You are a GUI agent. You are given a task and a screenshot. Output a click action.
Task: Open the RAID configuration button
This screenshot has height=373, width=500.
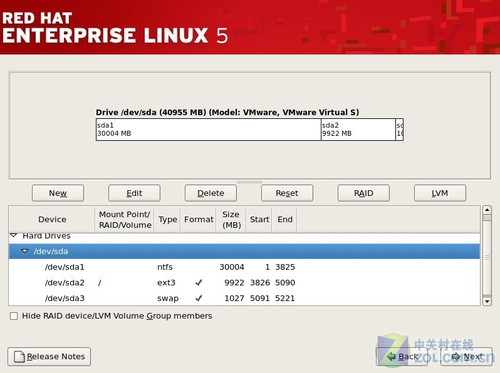363,193
